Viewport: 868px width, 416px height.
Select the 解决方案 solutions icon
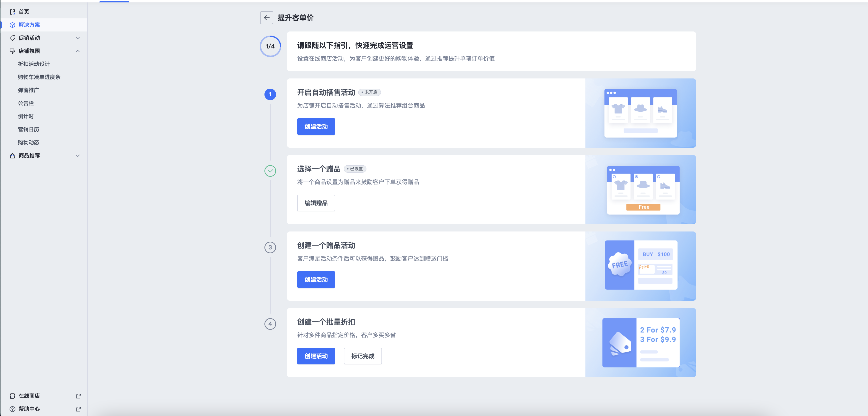[x=12, y=25]
